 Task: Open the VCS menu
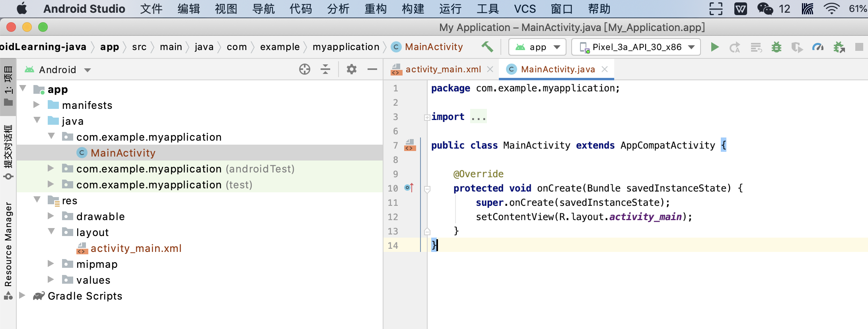525,9
